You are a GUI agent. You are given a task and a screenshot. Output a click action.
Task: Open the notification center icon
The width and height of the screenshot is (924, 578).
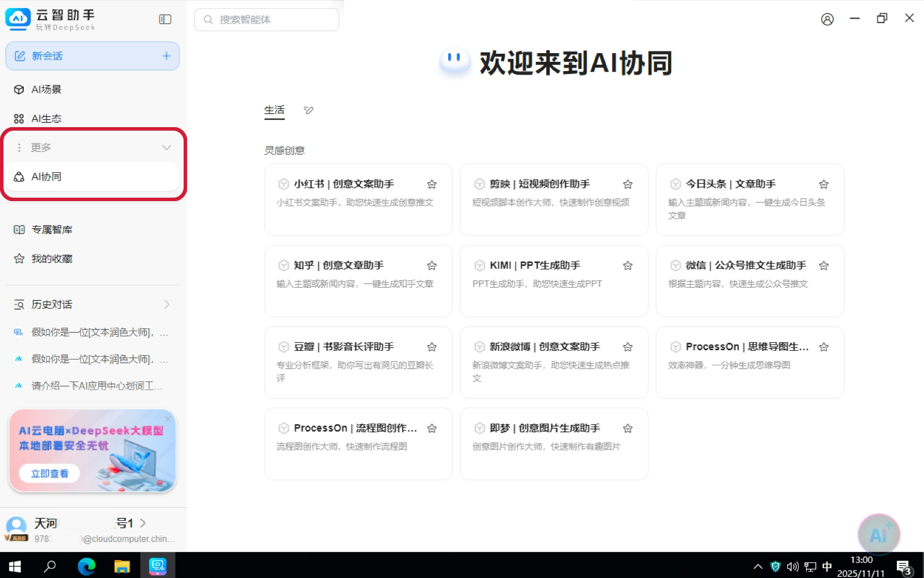pos(904,567)
